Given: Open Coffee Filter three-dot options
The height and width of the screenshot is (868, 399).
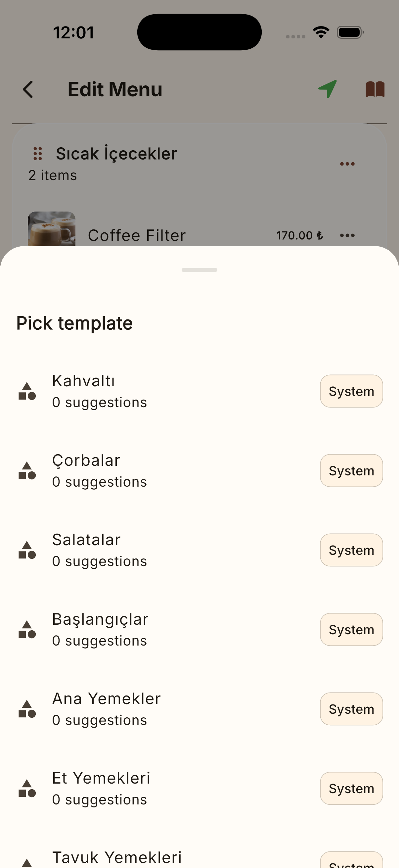Looking at the screenshot, I should pyautogui.click(x=347, y=235).
